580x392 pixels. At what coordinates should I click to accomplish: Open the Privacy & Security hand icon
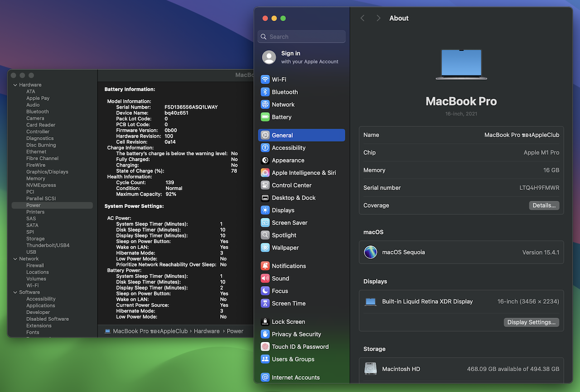coord(265,335)
